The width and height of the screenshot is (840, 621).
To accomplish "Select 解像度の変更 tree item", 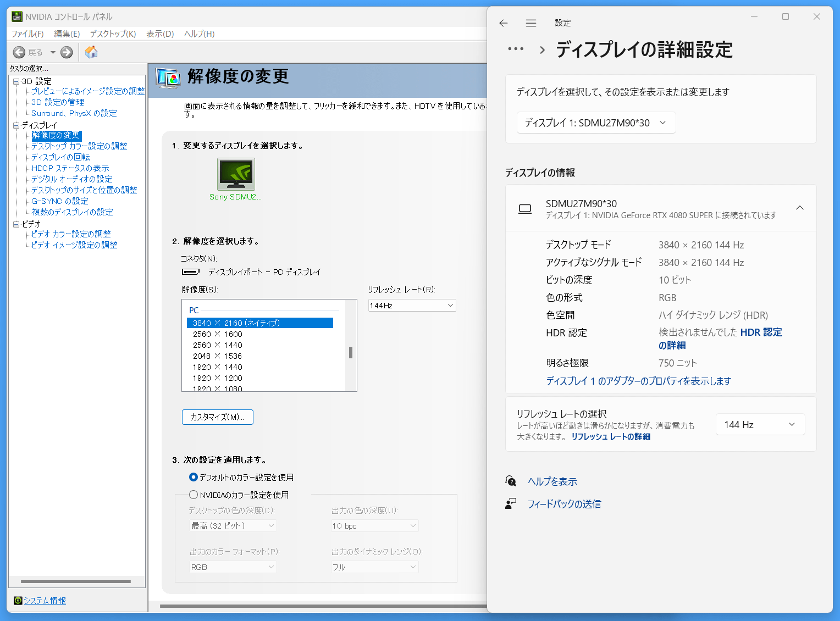I will click(56, 135).
